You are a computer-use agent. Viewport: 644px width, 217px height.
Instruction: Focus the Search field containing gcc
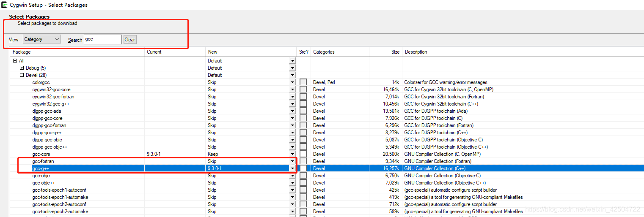point(102,39)
